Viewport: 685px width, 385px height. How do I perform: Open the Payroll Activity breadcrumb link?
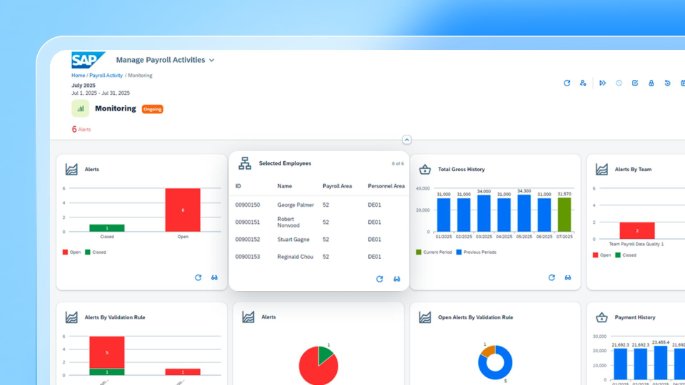tap(106, 75)
